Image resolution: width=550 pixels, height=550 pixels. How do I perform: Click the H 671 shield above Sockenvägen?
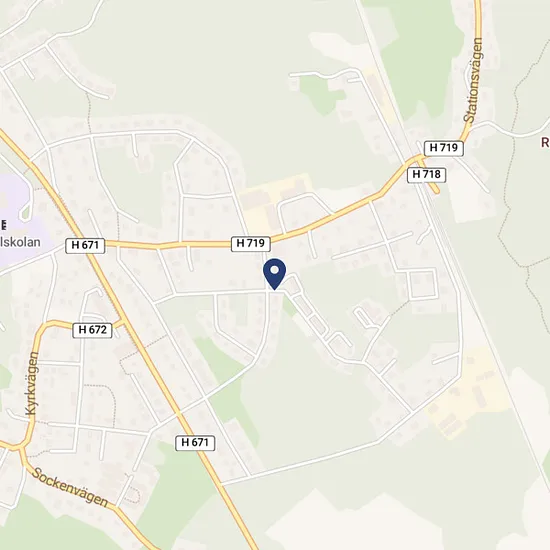click(195, 443)
